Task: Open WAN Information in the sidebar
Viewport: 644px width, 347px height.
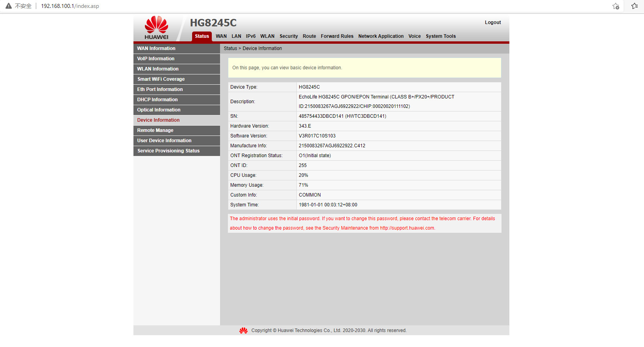Action: coord(156,48)
